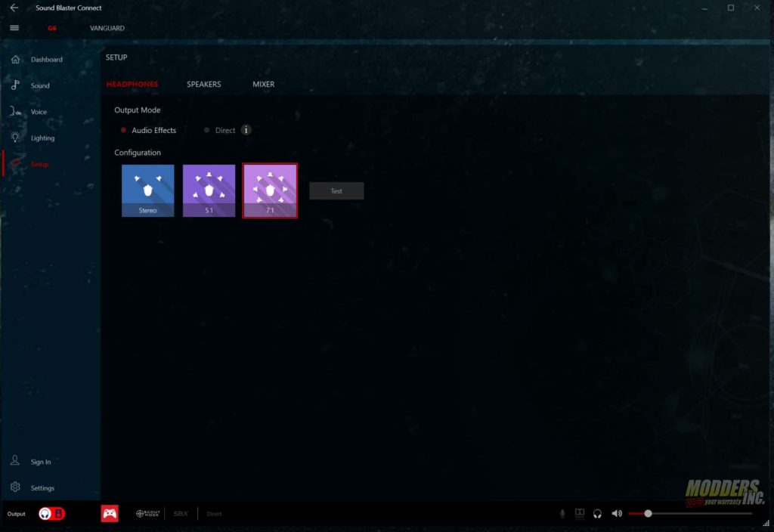This screenshot has height=532, width=774.
Task: Click the SETUP page heading
Action: pos(116,57)
